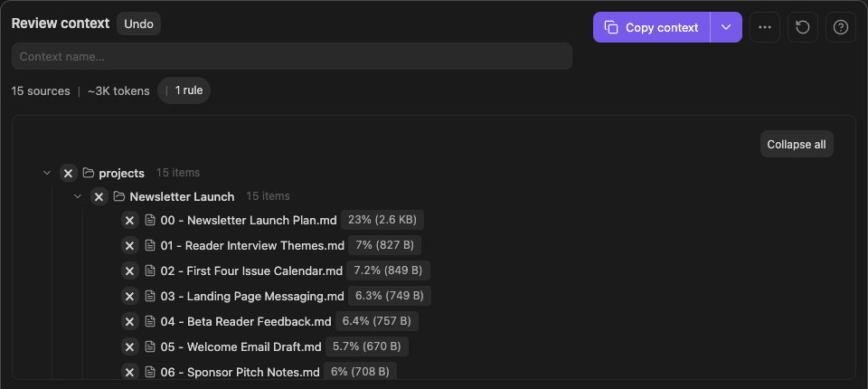Open 04 - Beta Reader Feedback.md
Screen dimensions: 868x389
(x=246, y=321)
